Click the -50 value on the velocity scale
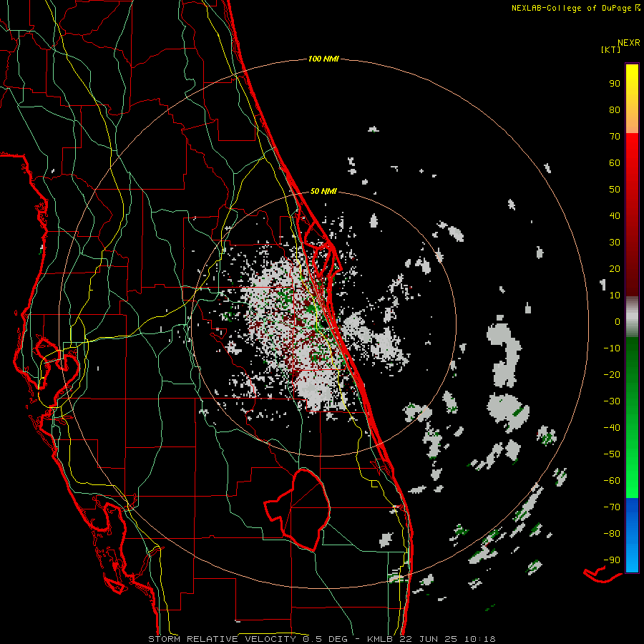Viewport: 644px width, 644px height. [612, 454]
